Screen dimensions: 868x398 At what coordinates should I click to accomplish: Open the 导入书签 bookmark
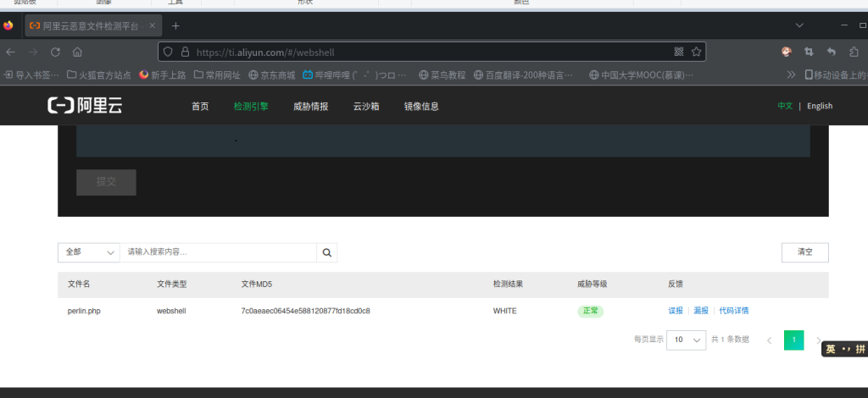click(31, 75)
